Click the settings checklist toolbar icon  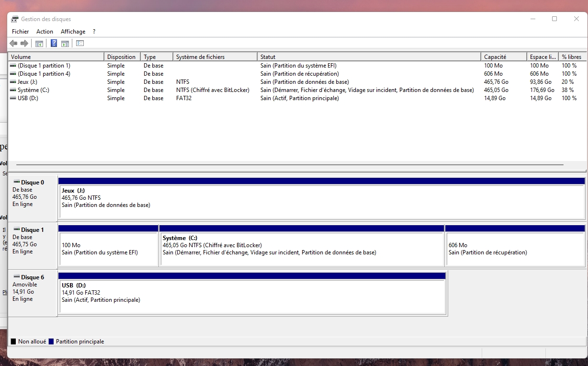[x=80, y=44]
